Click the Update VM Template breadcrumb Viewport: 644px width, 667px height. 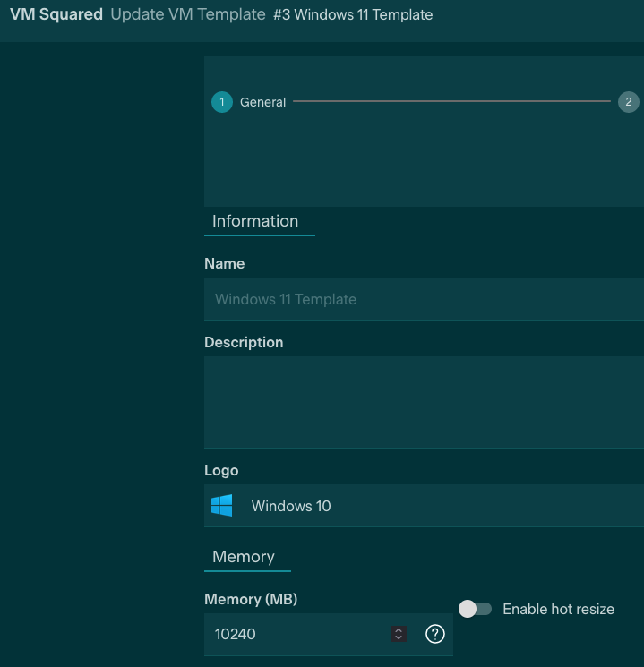tap(188, 14)
